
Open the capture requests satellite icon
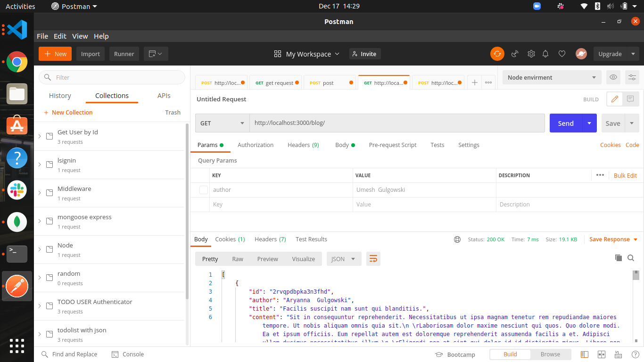click(x=515, y=54)
